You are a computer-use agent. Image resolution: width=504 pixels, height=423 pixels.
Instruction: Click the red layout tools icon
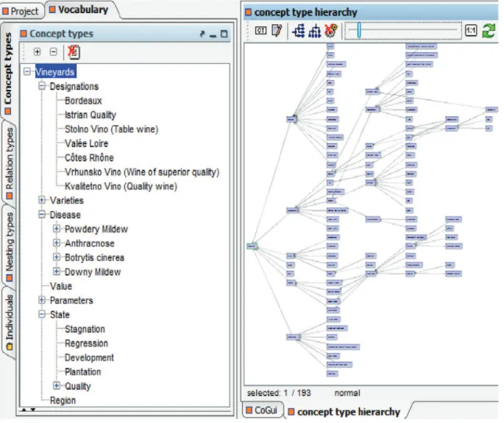click(x=331, y=31)
